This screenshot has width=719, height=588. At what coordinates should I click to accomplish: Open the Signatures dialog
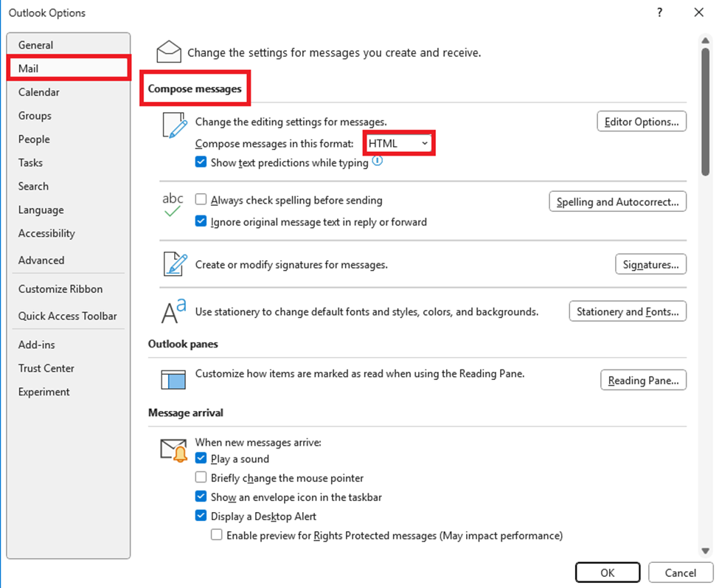point(650,264)
